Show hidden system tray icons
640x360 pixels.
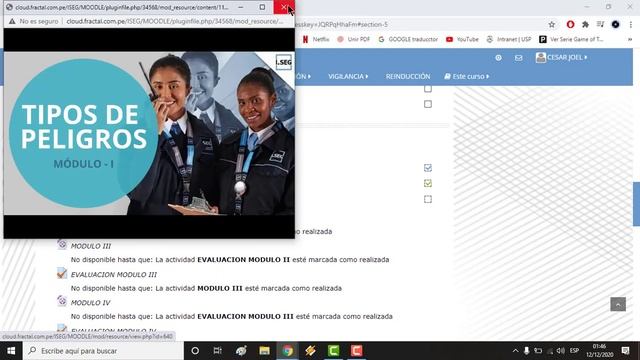pos(515,351)
